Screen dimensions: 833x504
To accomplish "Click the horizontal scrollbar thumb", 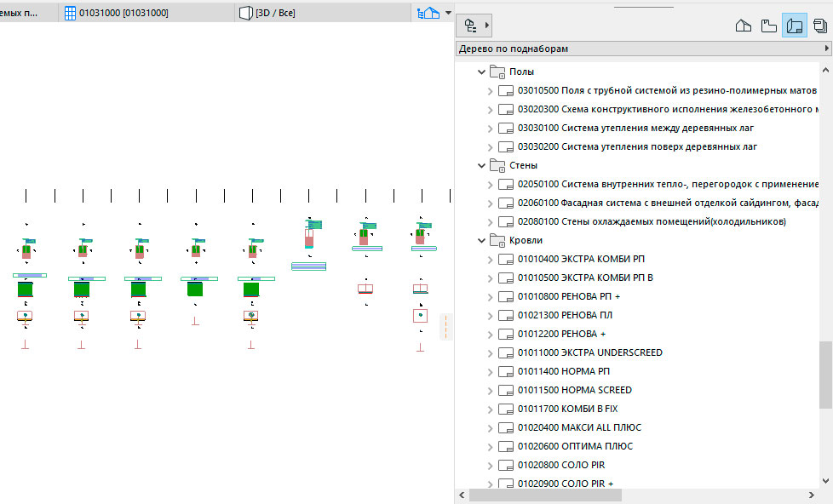I will (x=546, y=495).
